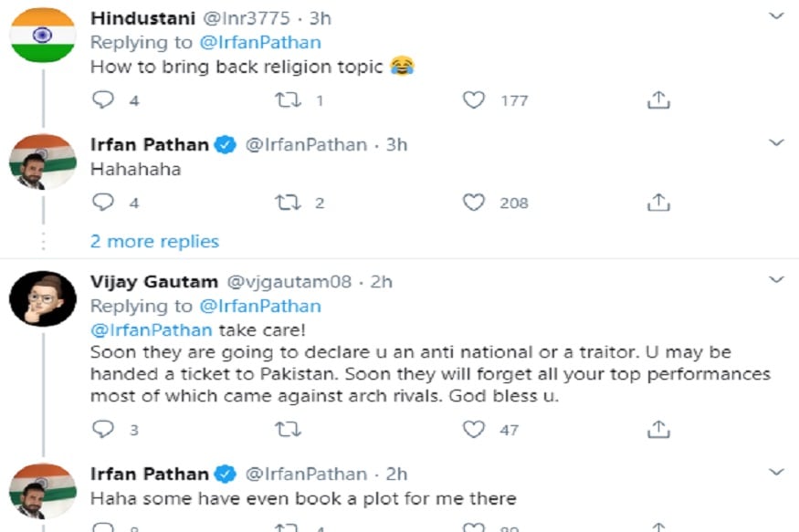The width and height of the screenshot is (799, 532).
Task: Open Vijay Gautam's profile avatar
Action: (x=43, y=298)
